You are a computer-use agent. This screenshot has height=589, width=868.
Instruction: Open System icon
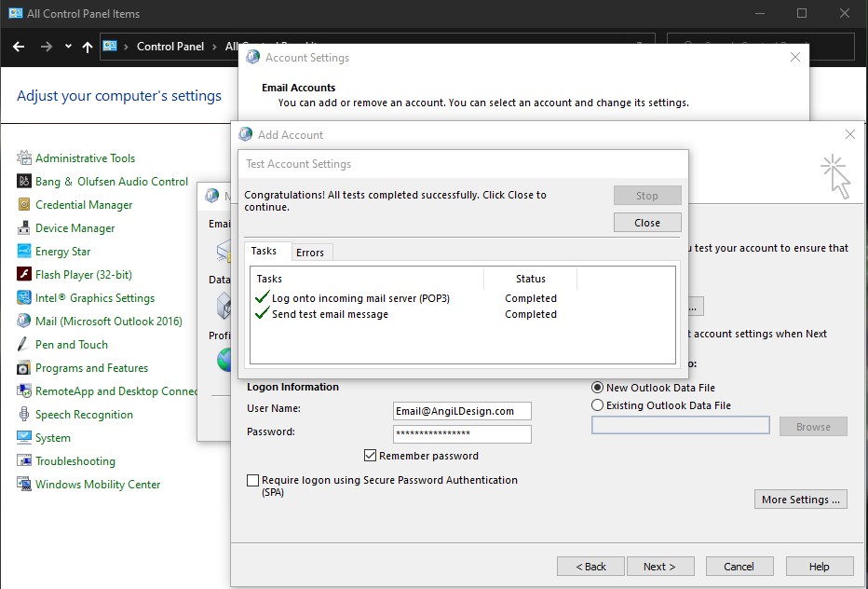[x=24, y=437]
